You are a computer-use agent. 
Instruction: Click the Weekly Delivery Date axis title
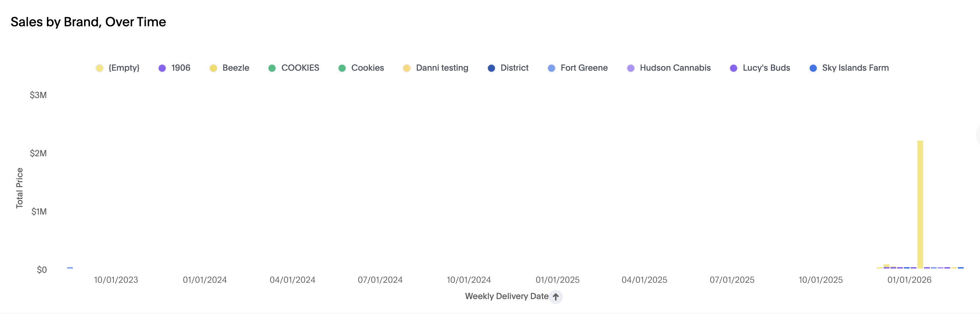[x=506, y=297]
